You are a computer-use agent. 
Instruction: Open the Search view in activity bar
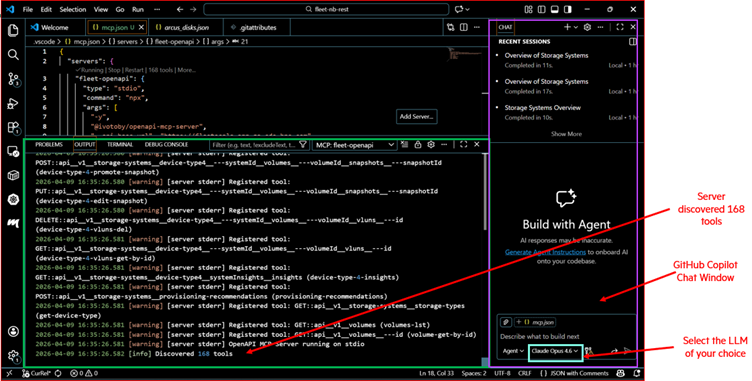click(x=13, y=55)
